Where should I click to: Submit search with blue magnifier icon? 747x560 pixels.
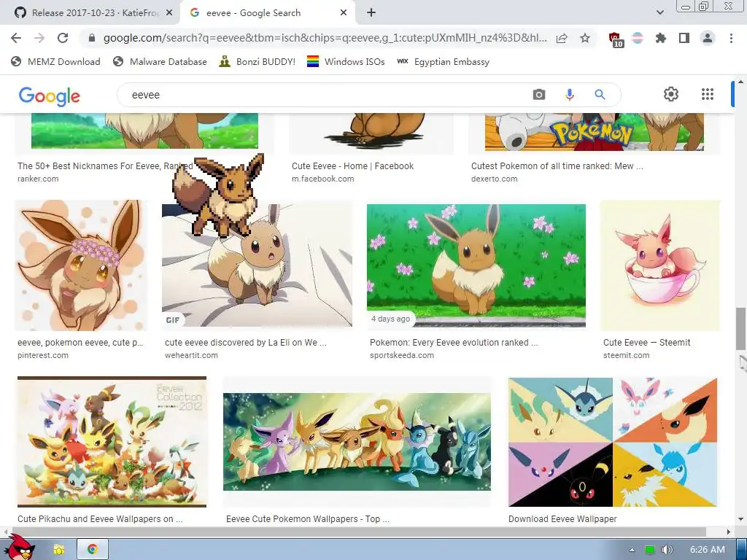(600, 95)
